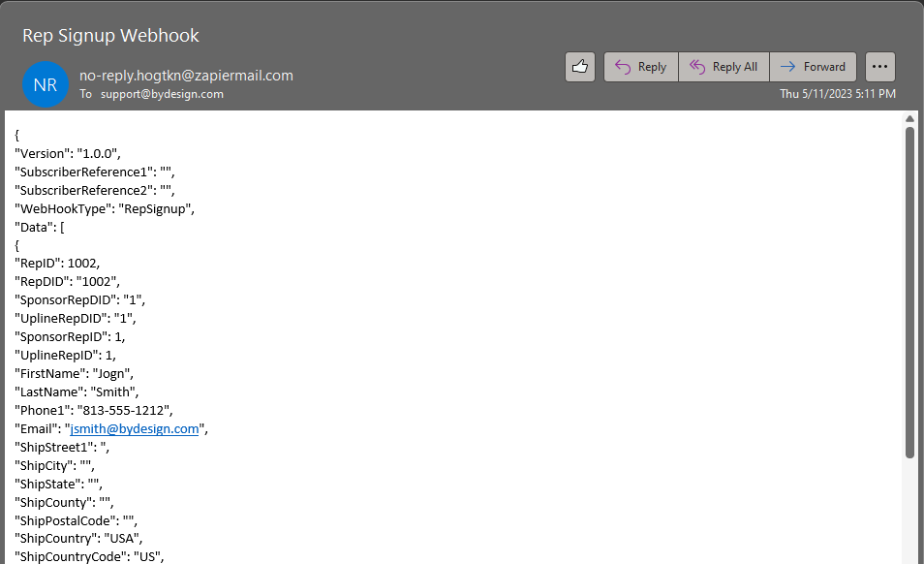Click the Rep Signup Webhook subject title
924x564 pixels.
(x=110, y=36)
